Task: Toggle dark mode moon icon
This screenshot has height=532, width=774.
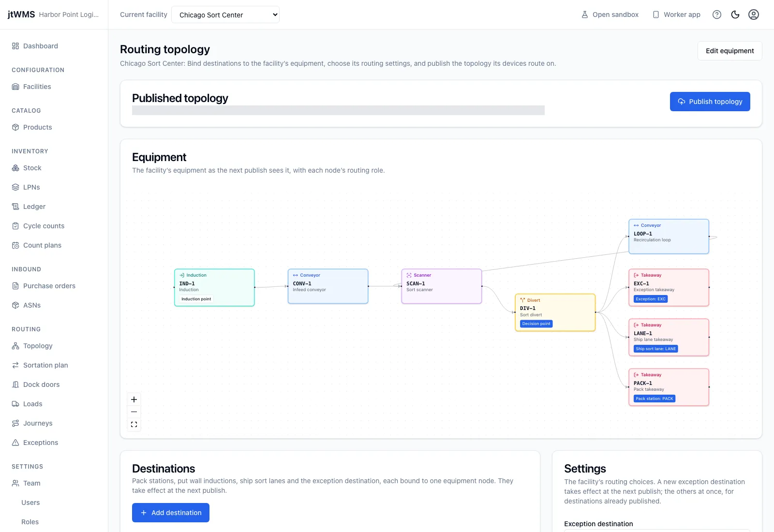Action: point(735,15)
